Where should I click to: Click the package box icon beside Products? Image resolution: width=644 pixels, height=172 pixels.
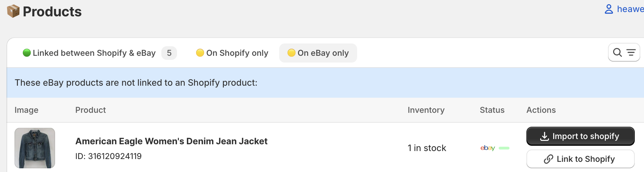point(13,11)
